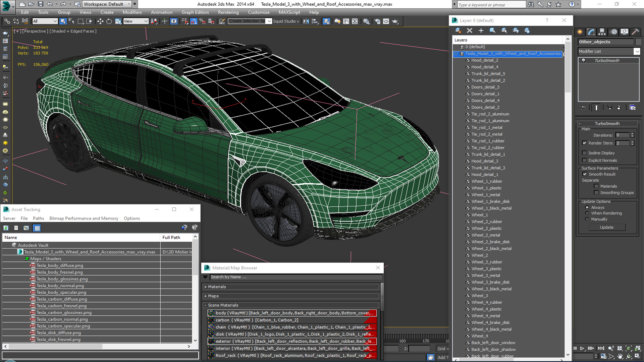Image resolution: width=644 pixels, height=362 pixels.
Task: Delete highlighted empty layers with the X icon
Action: [x=469, y=31]
